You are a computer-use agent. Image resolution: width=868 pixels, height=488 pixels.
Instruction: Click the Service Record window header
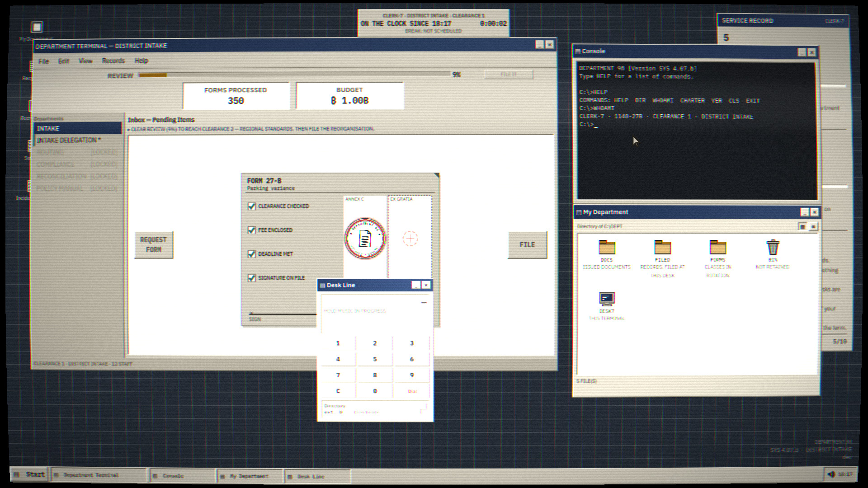tap(783, 21)
